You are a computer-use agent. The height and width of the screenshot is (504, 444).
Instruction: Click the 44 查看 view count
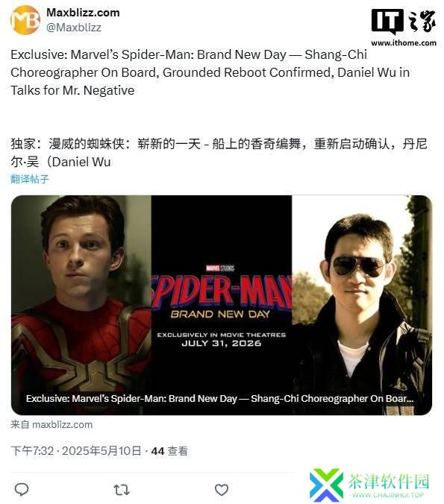pyautogui.click(x=169, y=451)
